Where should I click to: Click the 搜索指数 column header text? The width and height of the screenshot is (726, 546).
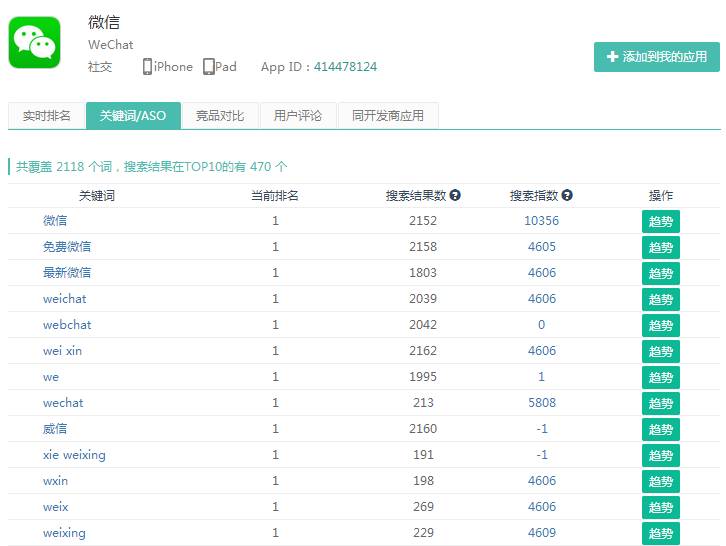(x=534, y=195)
